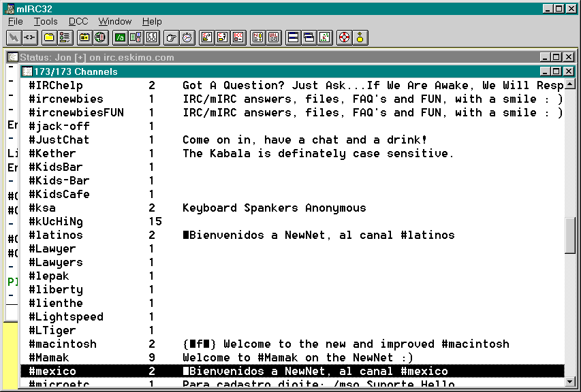
Task: Click the 'Keyboard Spankers Anonymous' topic text
Action: (274, 208)
